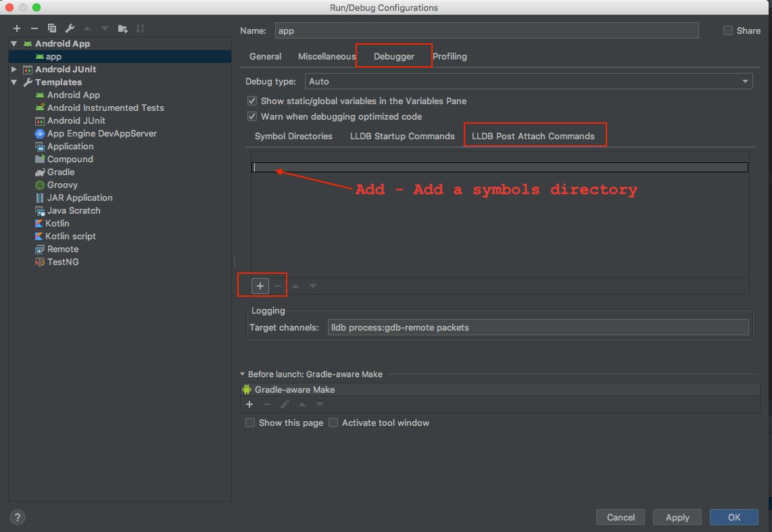Expand the Android JUnit tree node
This screenshot has height=532, width=772.
pyautogui.click(x=14, y=70)
